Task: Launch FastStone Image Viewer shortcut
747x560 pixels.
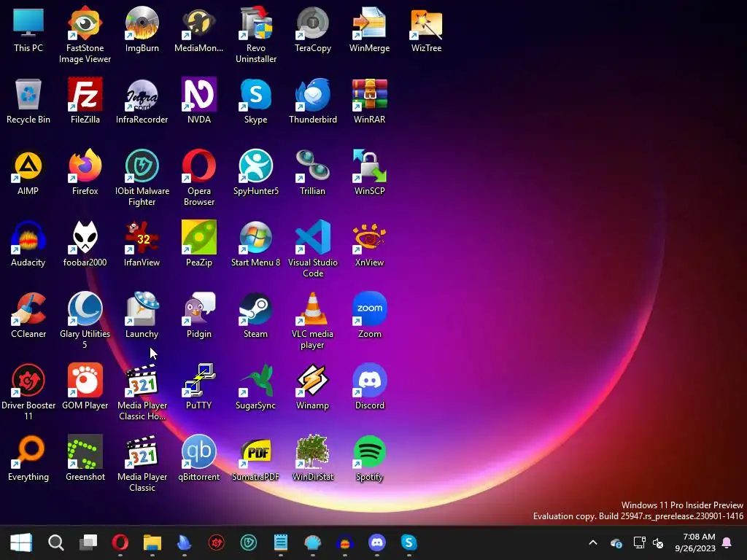Action: pos(85,35)
